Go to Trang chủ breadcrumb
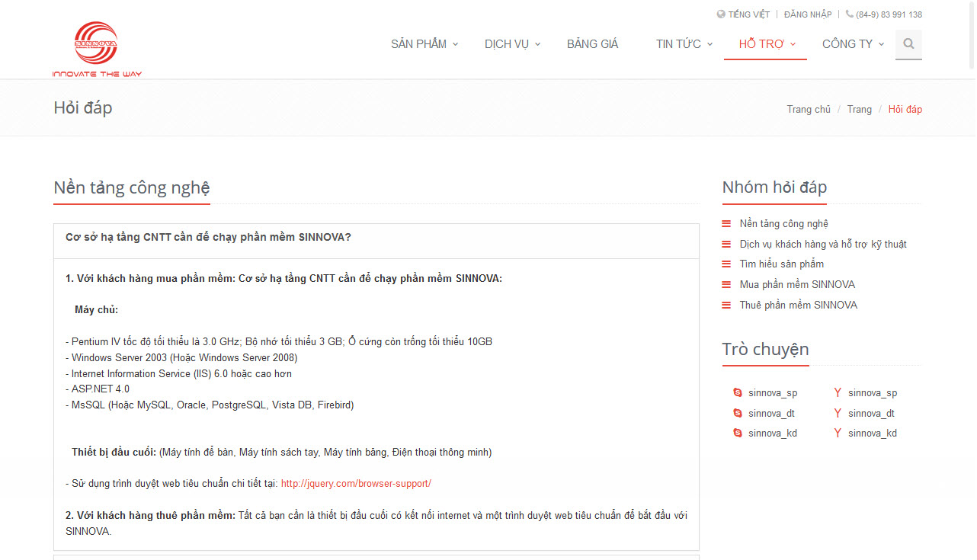This screenshot has height=560, width=977. (809, 109)
